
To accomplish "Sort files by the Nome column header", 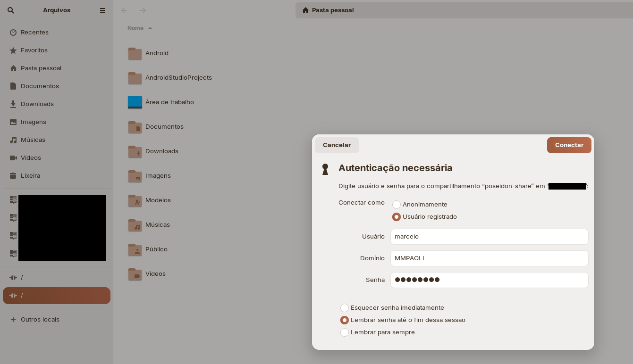I will pyautogui.click(x=135, y=28).
